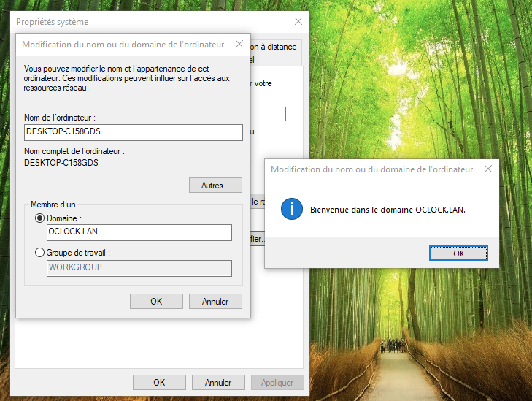Image resolution: width=532 pixels, height=401 pixels.
Task: Click Annuler at bottom of Propriétés système
Action: [x=218, y=382]
